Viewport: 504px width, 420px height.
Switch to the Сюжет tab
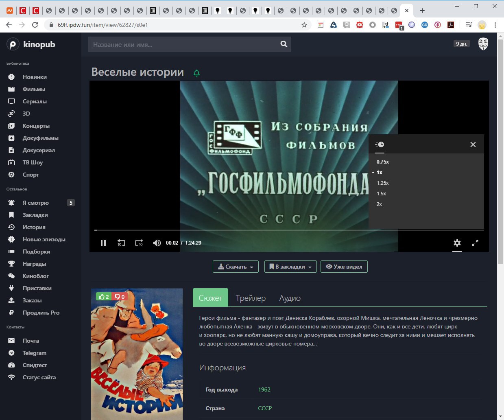[x=210, y=298]
